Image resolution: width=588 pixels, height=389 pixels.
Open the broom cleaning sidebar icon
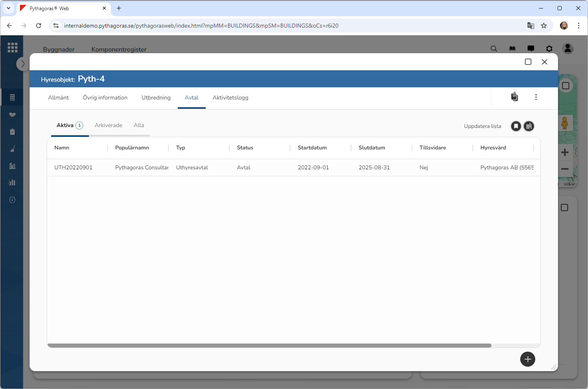(x=12, y=149)
